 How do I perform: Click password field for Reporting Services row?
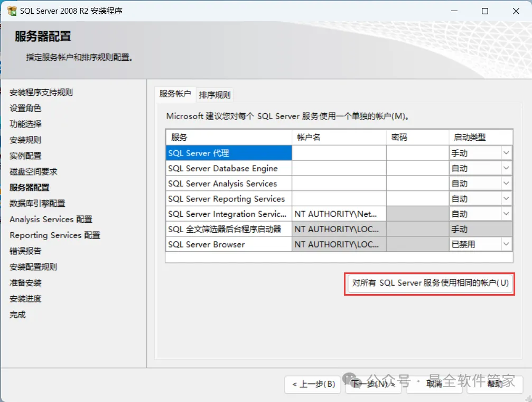pyautogui.click(x=418, y=198)
